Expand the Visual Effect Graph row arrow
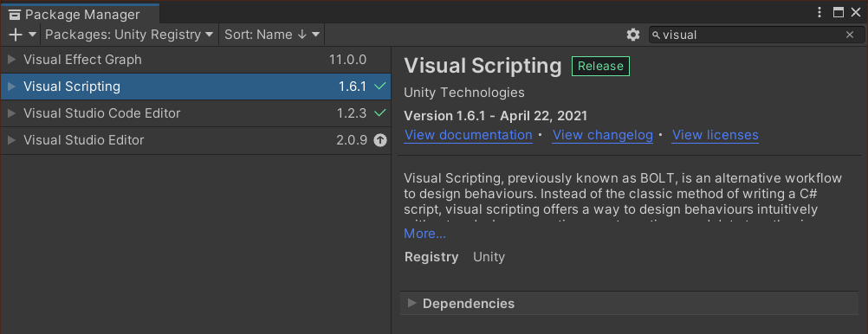The image size is (868, 334). pyautogui.click(x=11, y=60)
